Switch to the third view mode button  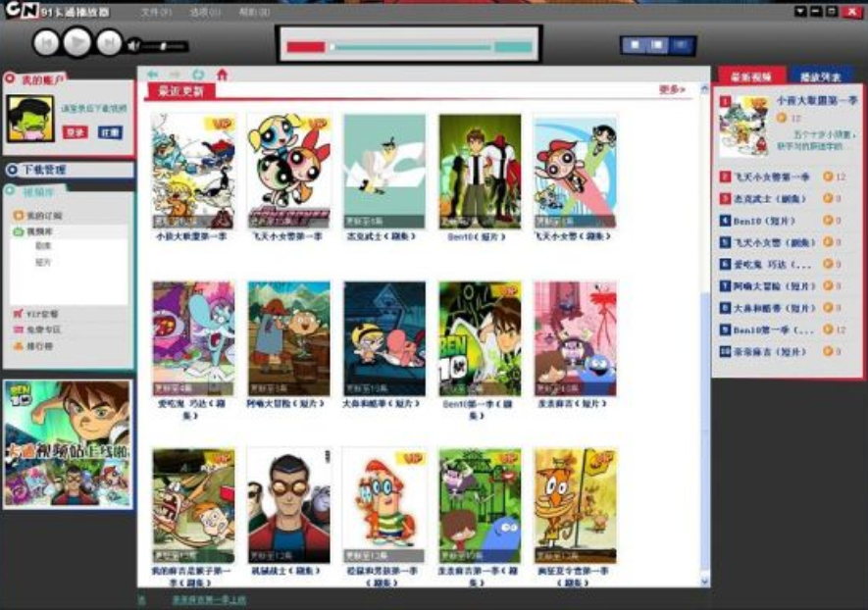click(681, 45)
